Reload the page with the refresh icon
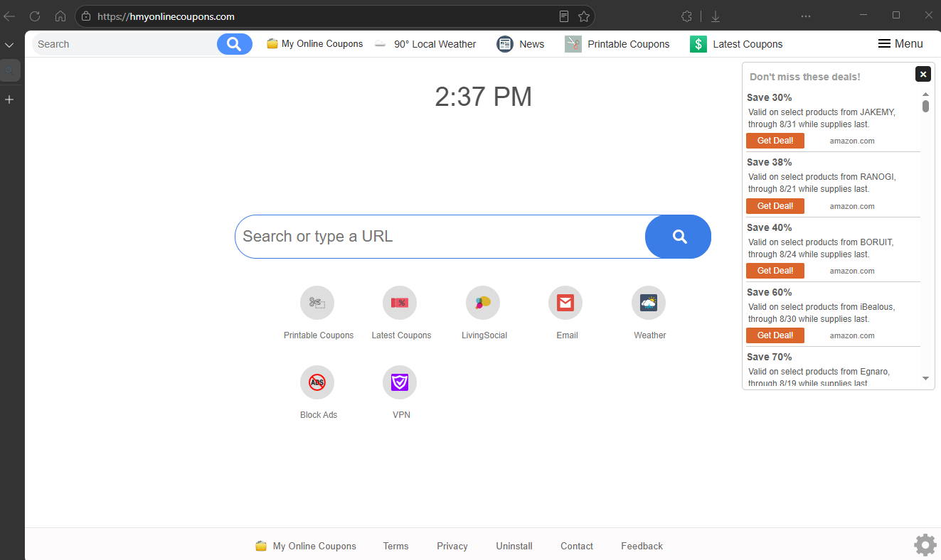Screen dimensions: 941x560 [x=35, y=16]
